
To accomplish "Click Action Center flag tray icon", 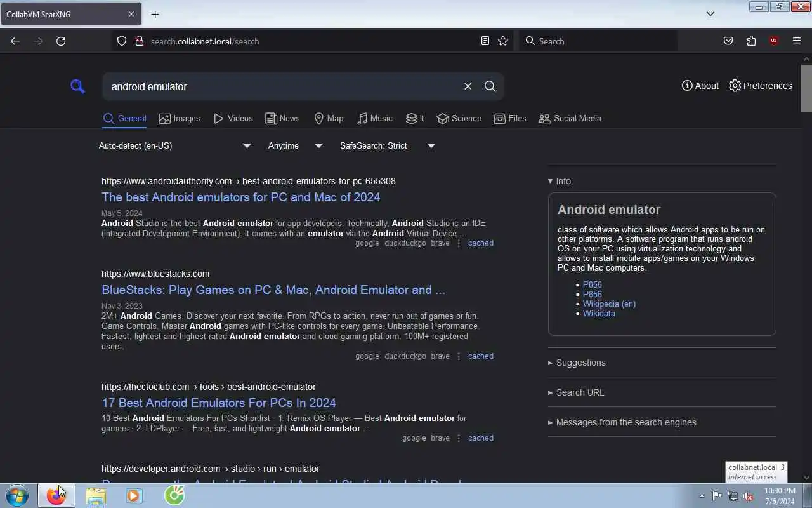I will (717, 497).
